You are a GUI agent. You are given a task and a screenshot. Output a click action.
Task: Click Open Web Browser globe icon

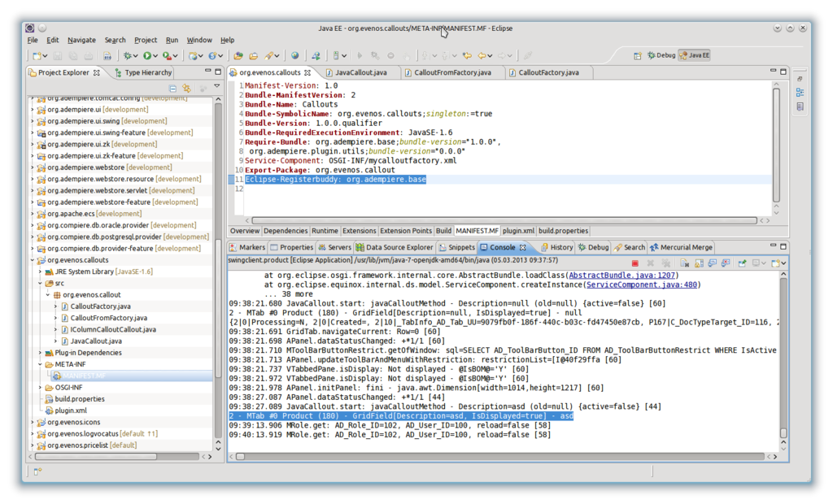[x=294, y=56]
